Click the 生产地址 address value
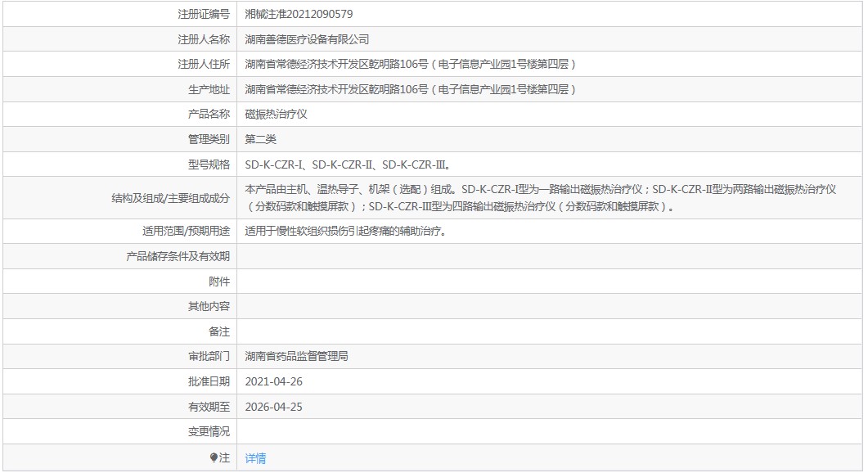The height and width of the screenshot is (473, 868). pos(411,89)
